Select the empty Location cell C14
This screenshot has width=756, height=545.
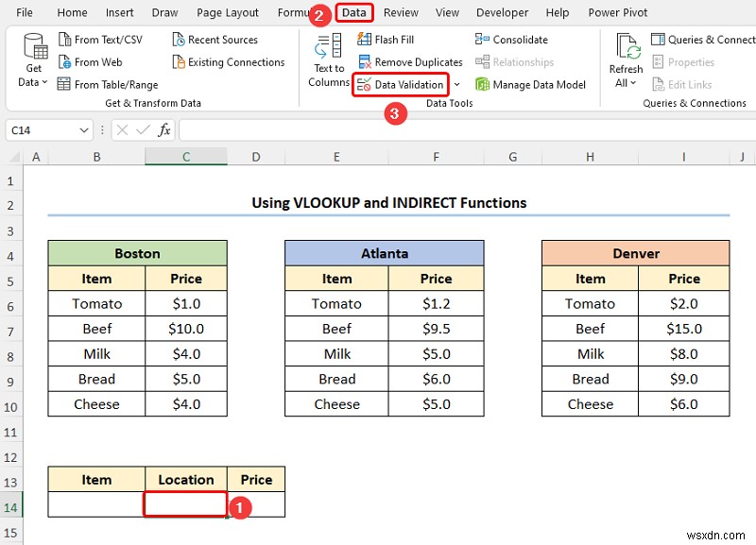[x=185, y=504]
